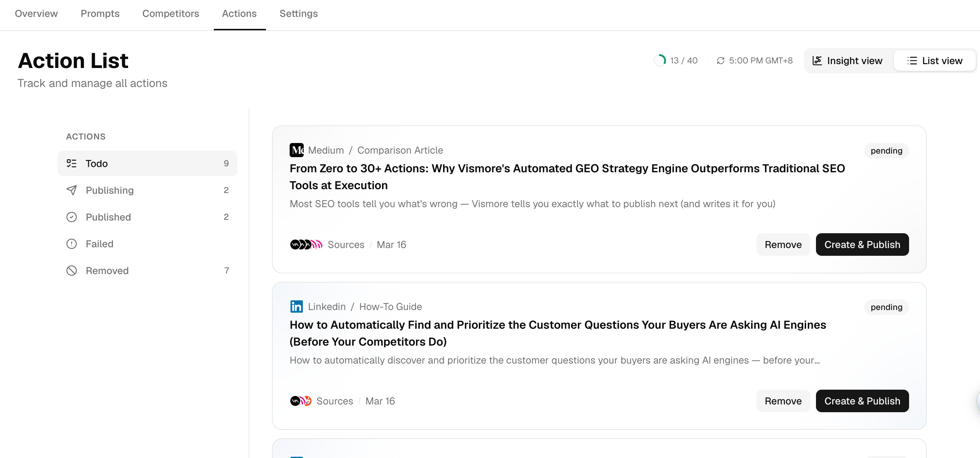Switch to List view

point(935,61)
